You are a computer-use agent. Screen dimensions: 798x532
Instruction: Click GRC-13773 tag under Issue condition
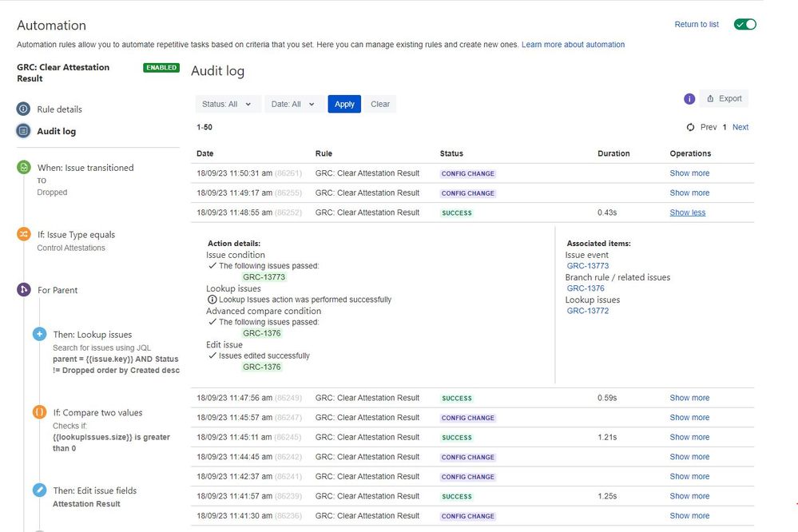[x=264, y=277]
